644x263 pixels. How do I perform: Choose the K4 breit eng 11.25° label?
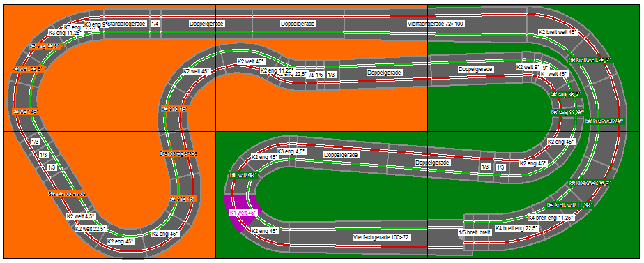[x=551, y=218]
